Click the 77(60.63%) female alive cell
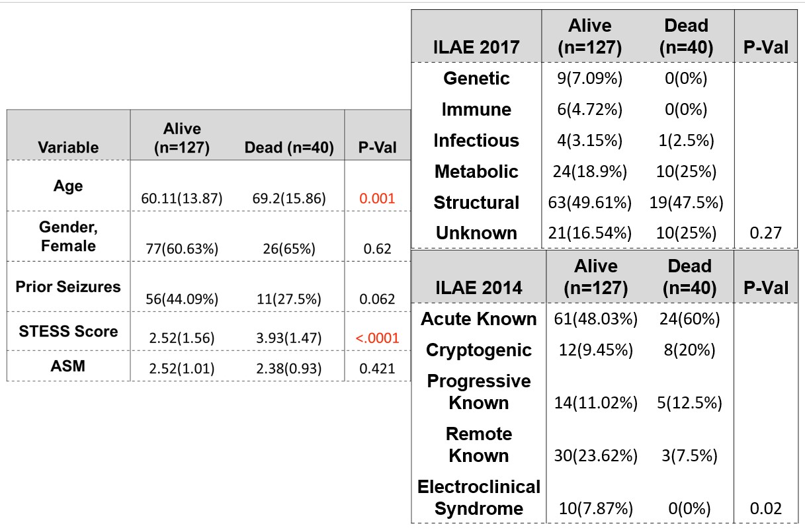The height and width of the screenshot is (532, 805). 181,249
